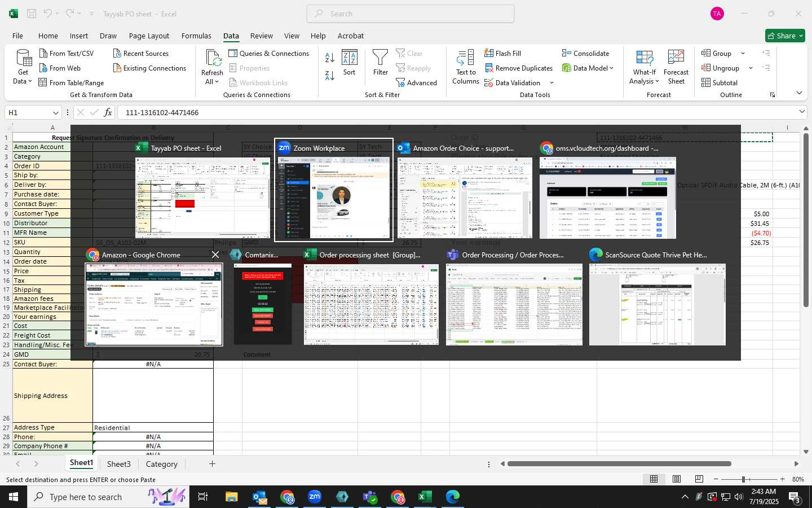Click the Undo arrow
Viewport: 812px width, 508px height.
point(48,14)
